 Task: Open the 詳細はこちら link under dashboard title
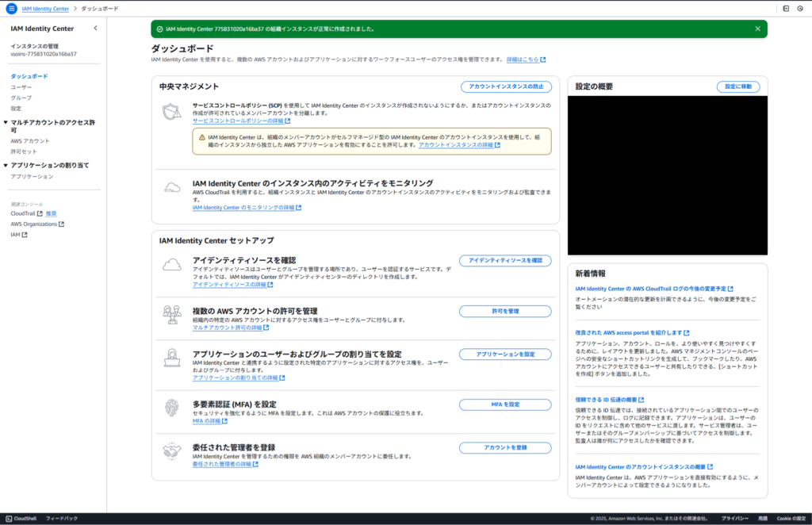point(526,59)
